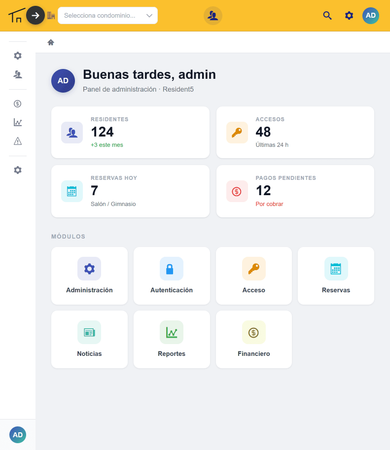Image resolution: width=390 pixels, height=450 pixels.
Task: Open the Autenticación module tile
Action: pyautogui.click(x=172, y=276)
